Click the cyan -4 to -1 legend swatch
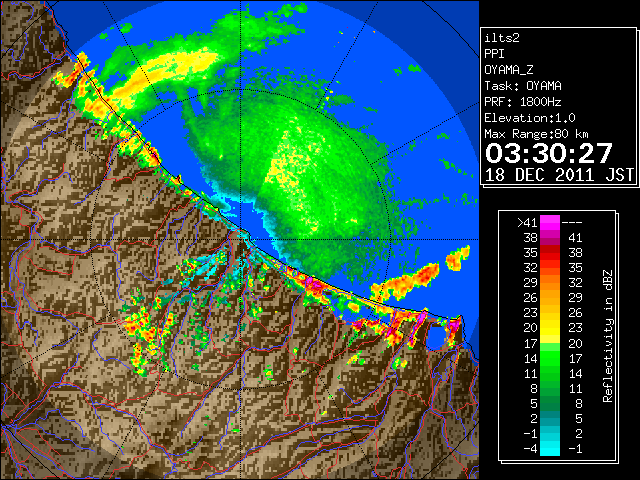The image size is (640, 480). point(550,449)
